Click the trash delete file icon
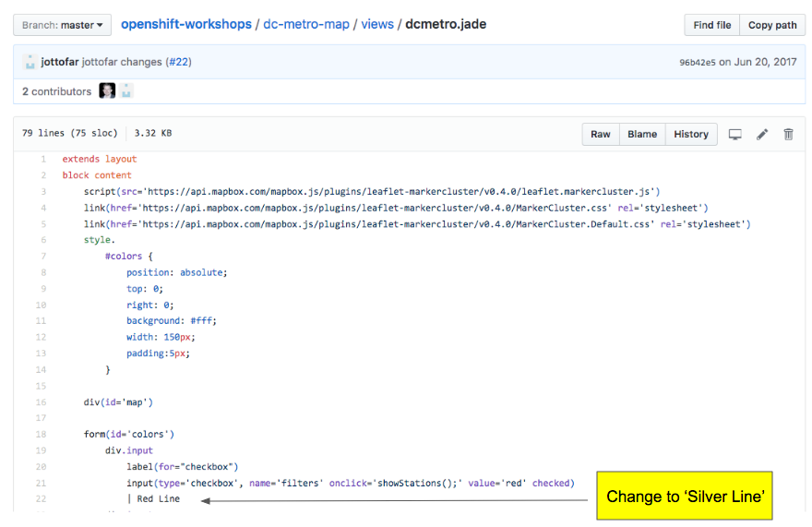The image size is (812, 527). point(788,135)
